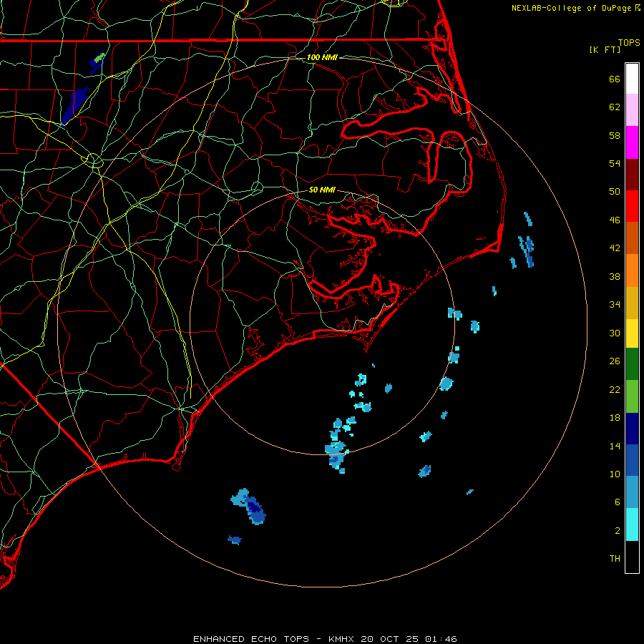Click the 42 label on the scale
Screen dimensions: 644x644
[615, 248]
